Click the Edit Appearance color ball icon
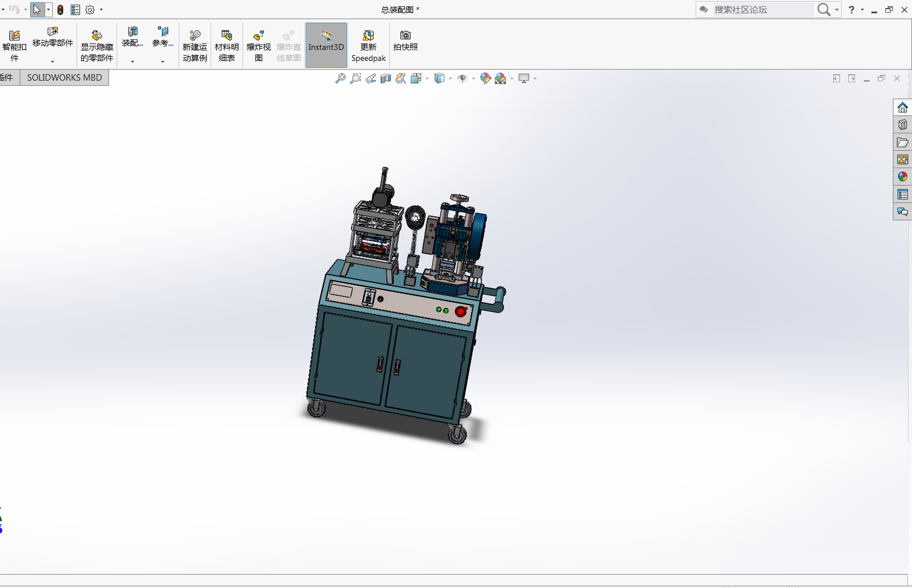912x588 pixels. (x=486, y=78)
